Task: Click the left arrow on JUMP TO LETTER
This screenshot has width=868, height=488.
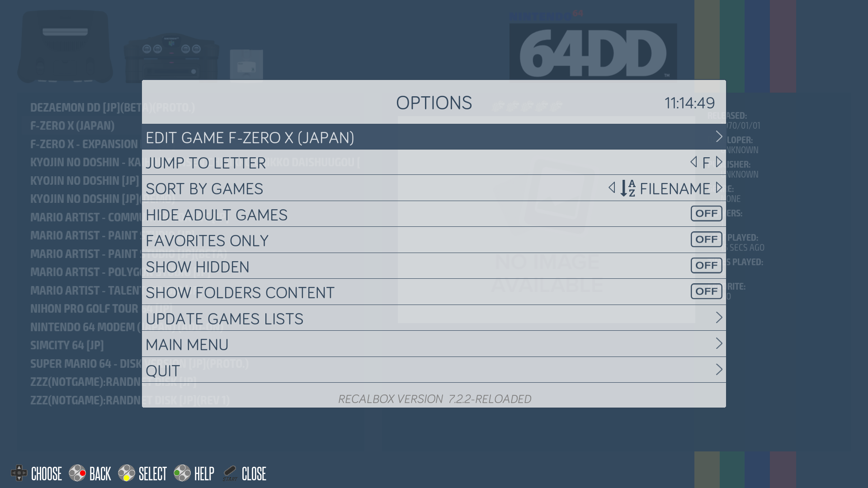Action: click(693, 162)
